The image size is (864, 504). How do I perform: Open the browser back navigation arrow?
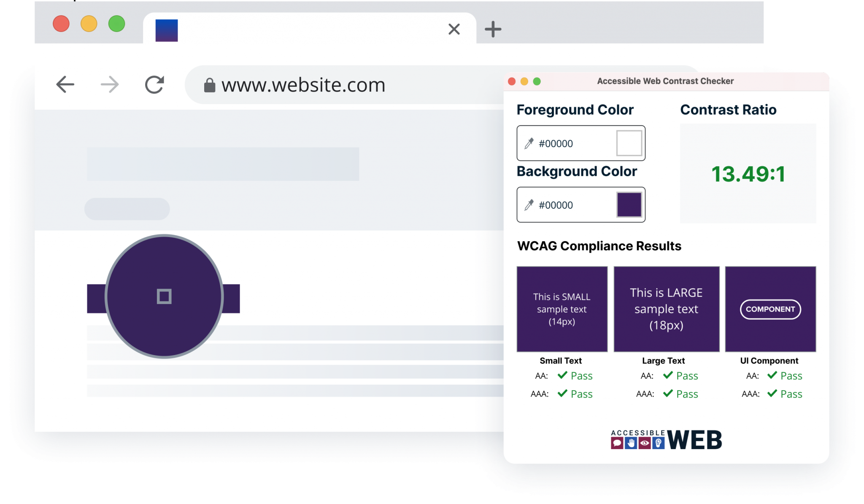click(x=65, y=84)
